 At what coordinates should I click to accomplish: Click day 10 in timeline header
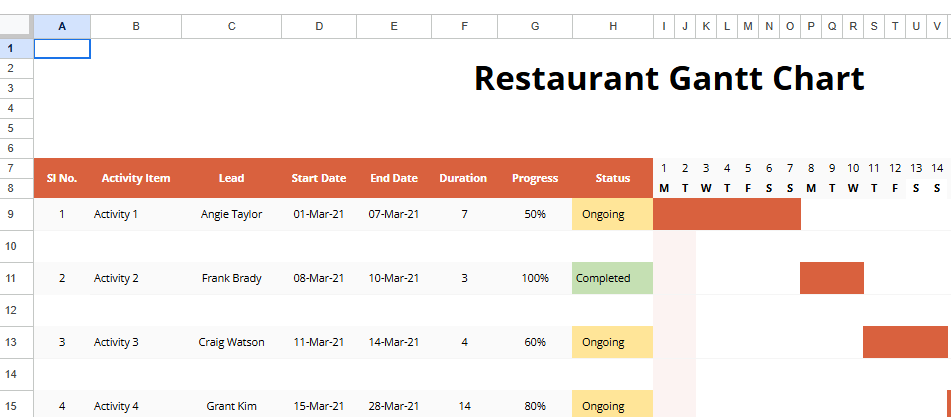[852, 168]
